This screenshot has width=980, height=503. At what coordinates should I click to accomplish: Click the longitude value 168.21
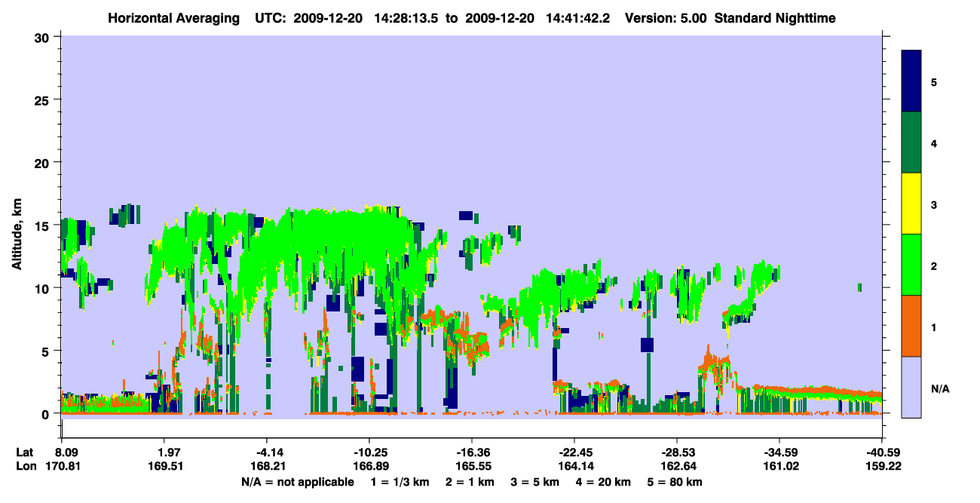268,467
